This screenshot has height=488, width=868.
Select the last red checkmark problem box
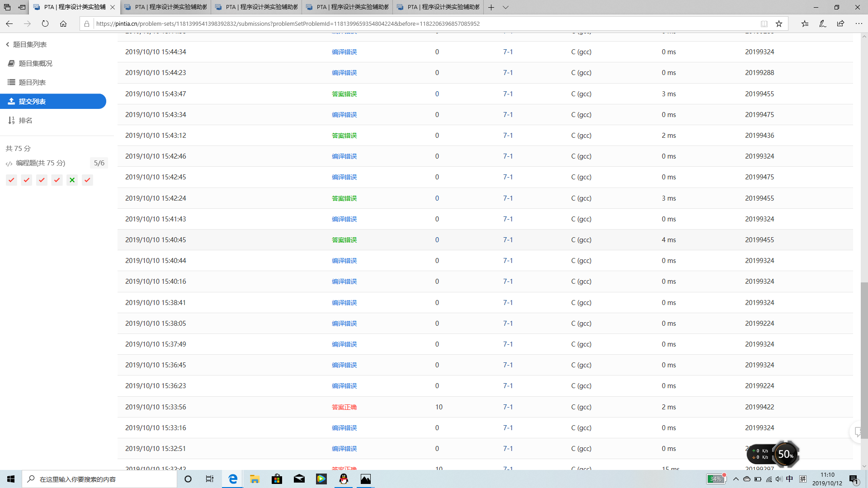pyautogui.click(x=87, y=180)
